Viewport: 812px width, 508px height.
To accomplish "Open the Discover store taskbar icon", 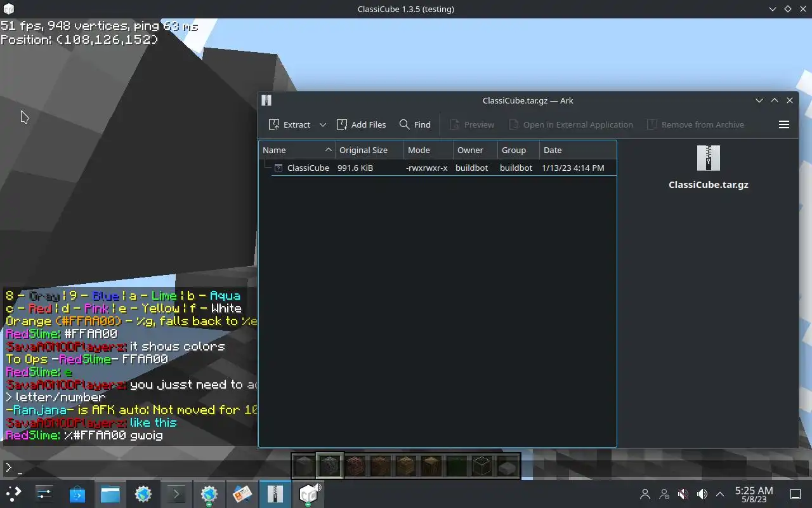I will click(77, 494).
